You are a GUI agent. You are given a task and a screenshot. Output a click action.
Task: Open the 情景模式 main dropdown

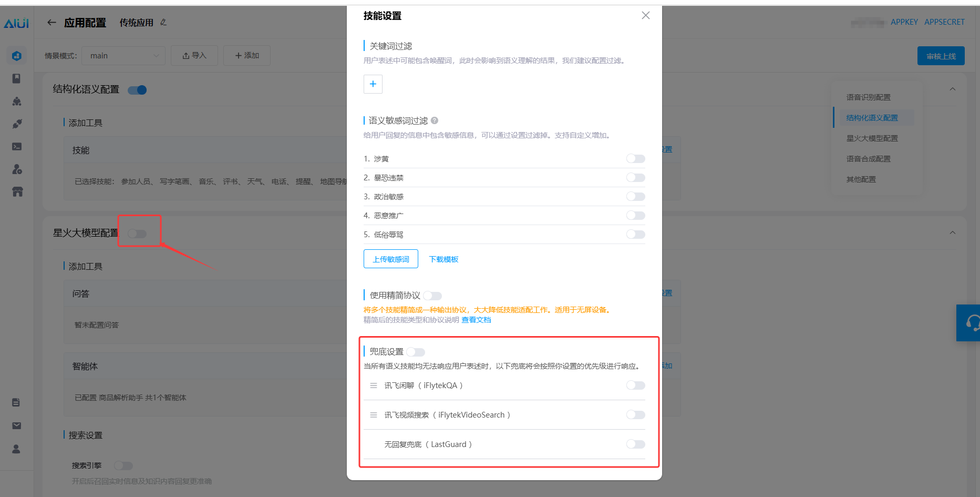[x=123, y=56]
